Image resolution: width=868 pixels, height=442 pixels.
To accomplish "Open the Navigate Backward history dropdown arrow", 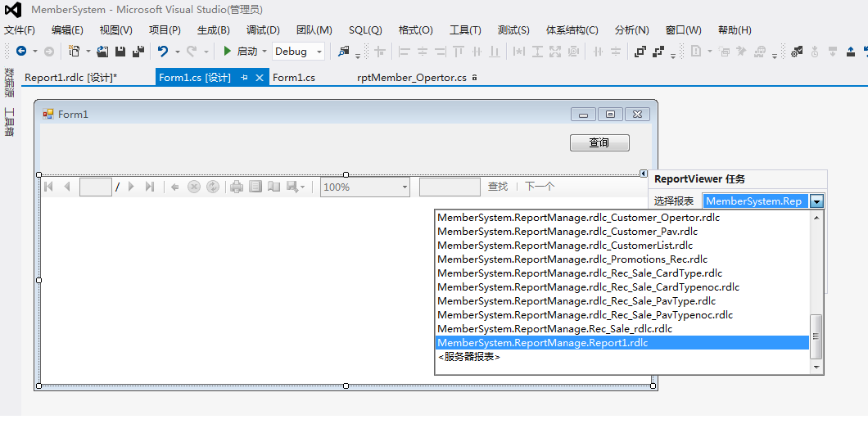I will [35, 52].
